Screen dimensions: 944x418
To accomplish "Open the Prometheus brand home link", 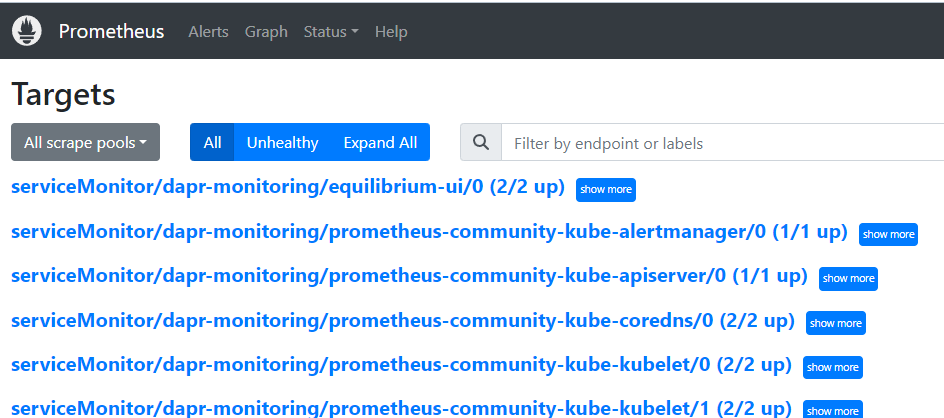I will 111,31.
